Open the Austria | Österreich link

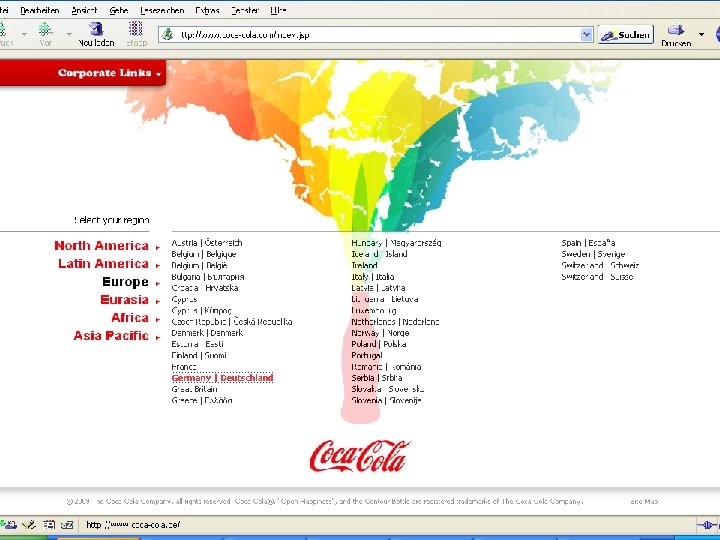point(207,242)
